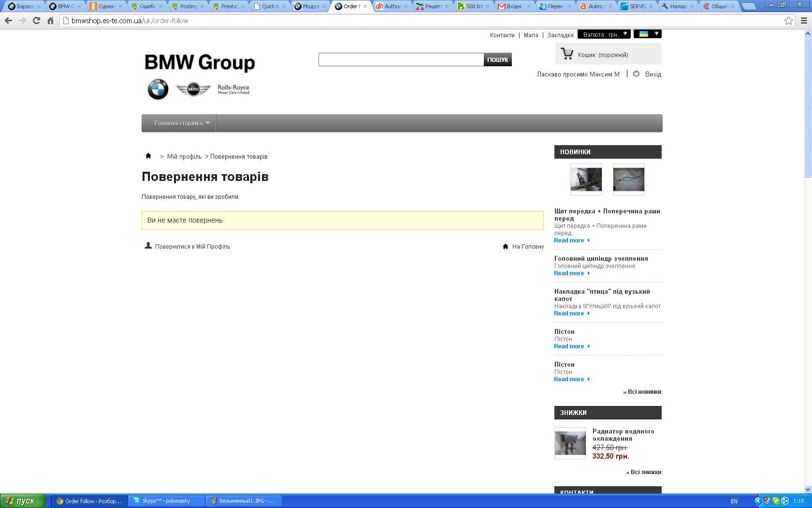The height and width of the screenshot is (508, 812).
Task: Click the BMW roundel logo
Action: 158,90
